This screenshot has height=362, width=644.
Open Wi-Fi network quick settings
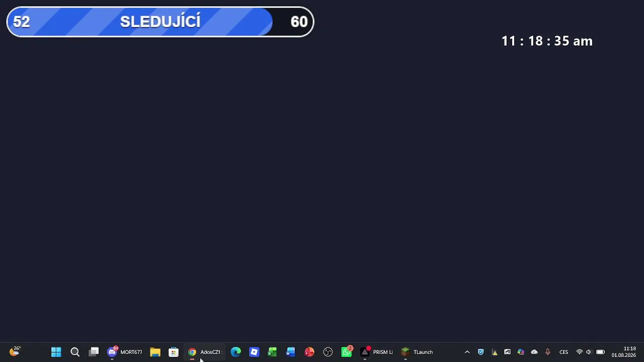580,352
